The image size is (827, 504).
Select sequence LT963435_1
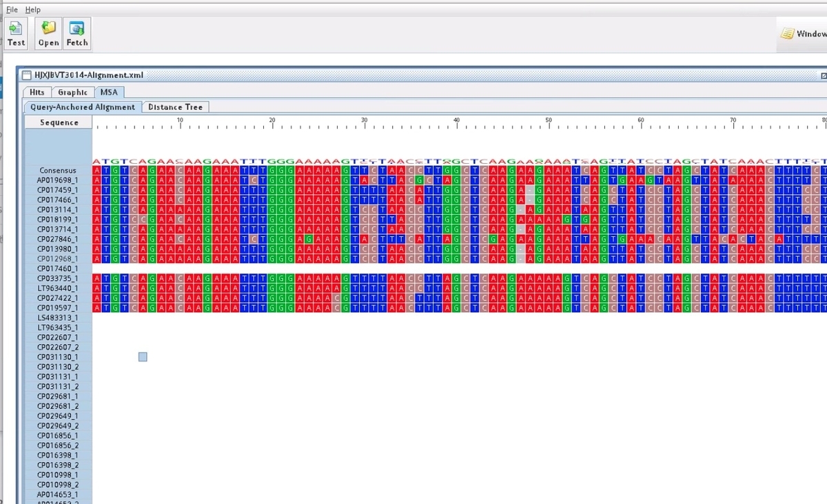point(58,327)
